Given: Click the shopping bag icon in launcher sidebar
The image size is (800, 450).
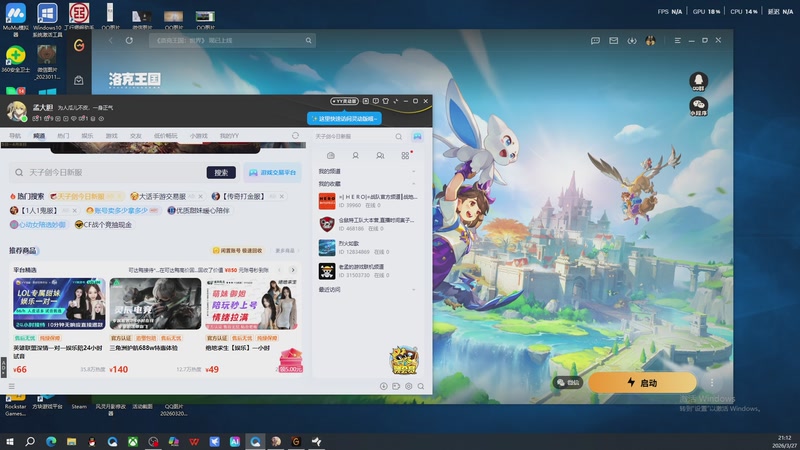Looking at the screenshot, I should coord(79,80).
